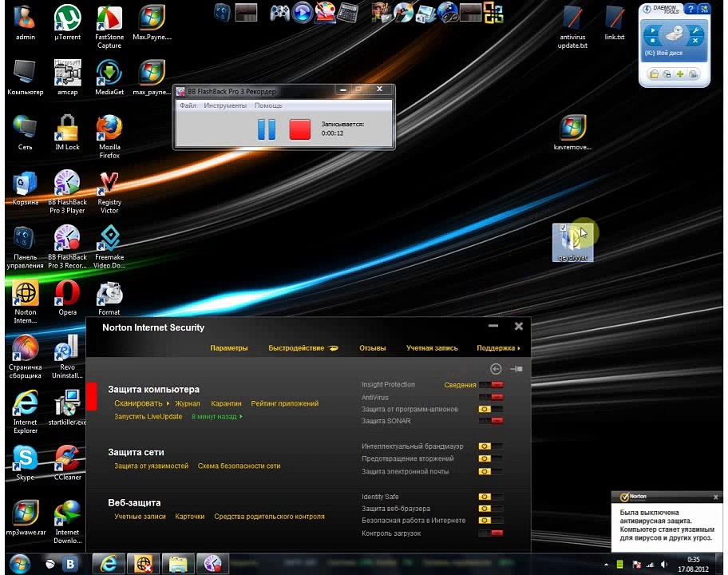The height and width of the screenshot is (575, 728).
Task: Open the Карантин link in Norton
Action: tap(226, 403)
